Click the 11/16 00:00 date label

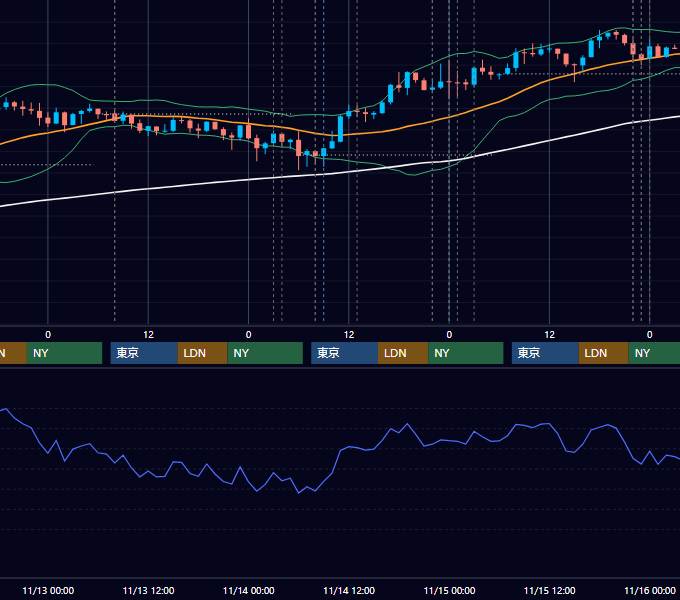point(650,590)
